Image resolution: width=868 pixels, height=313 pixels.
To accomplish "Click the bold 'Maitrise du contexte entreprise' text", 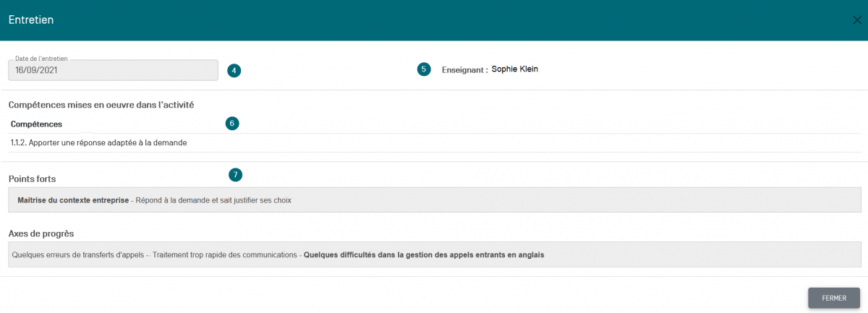I will (73, 200).
